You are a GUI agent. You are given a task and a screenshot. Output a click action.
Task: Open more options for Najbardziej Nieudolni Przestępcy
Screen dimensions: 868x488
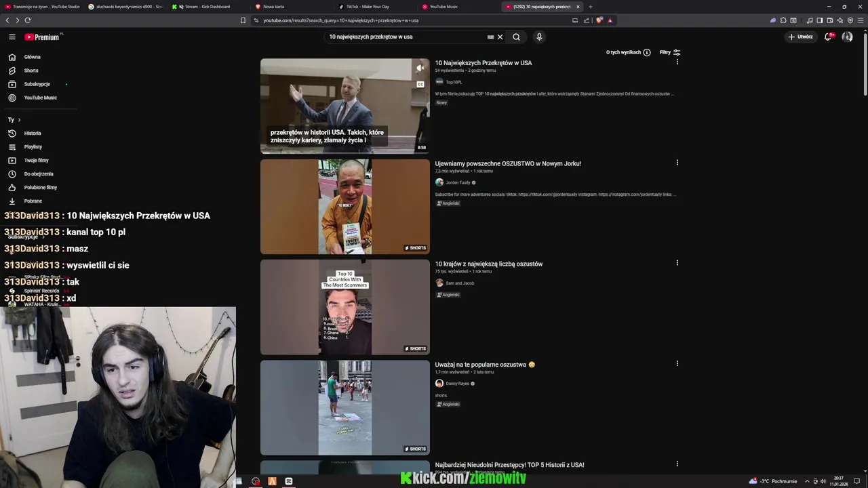[677, 464]
